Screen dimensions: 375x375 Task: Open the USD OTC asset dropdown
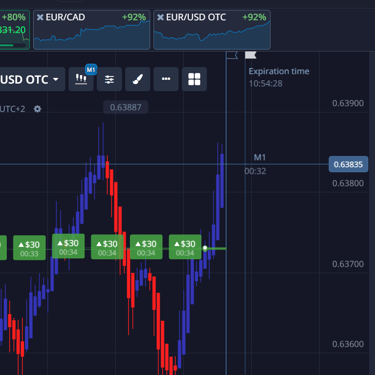pyautogui.click(x=31, y=79)
